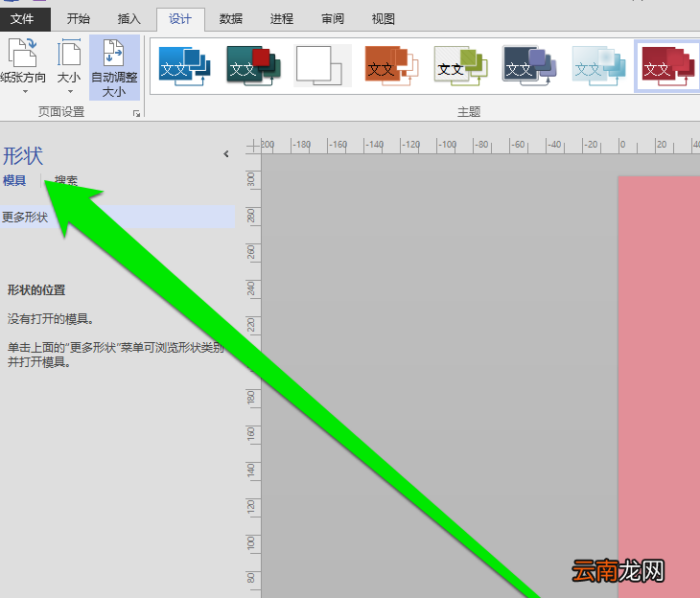Apply the blue theme thumbnail
Image resolution: width=700 pixels, height=598 pixels.
coord(184,66)
